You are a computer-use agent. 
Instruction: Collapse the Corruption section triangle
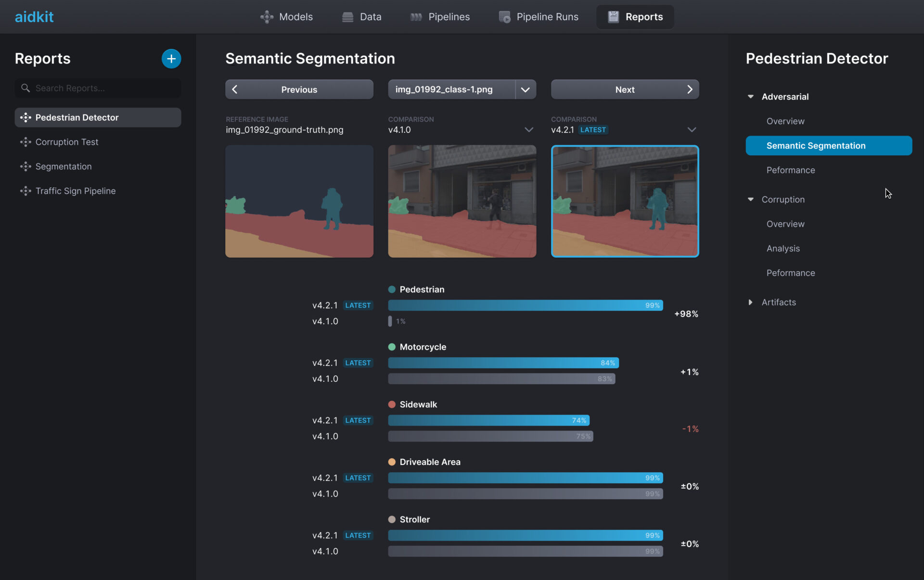750,200
